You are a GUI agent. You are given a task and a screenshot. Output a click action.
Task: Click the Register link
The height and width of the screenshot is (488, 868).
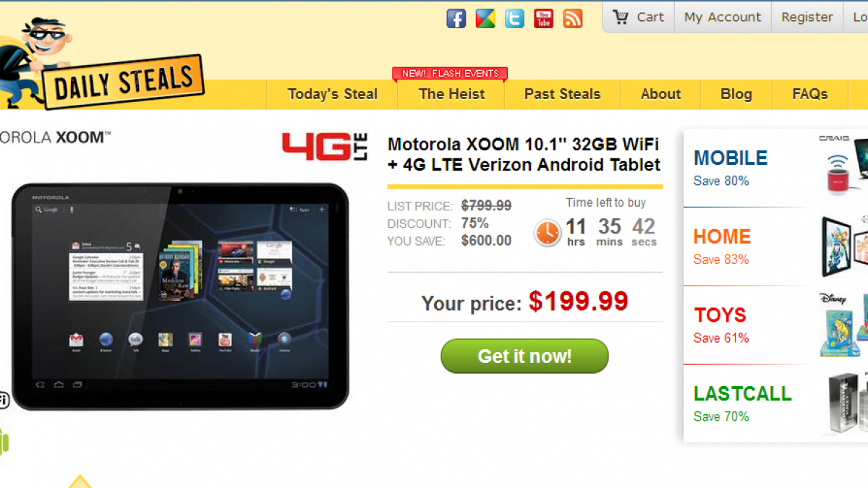(807, 17)
